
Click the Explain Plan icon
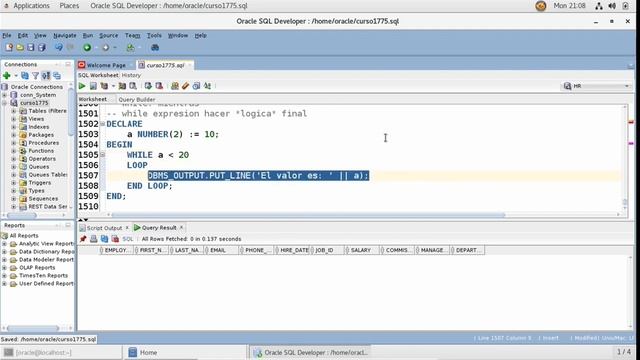104,86
